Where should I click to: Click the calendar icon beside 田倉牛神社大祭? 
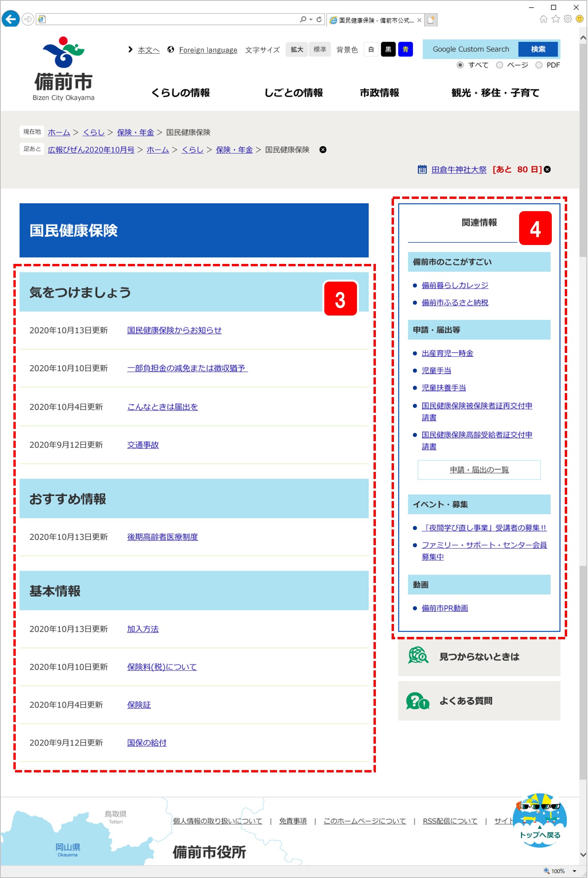422,169
